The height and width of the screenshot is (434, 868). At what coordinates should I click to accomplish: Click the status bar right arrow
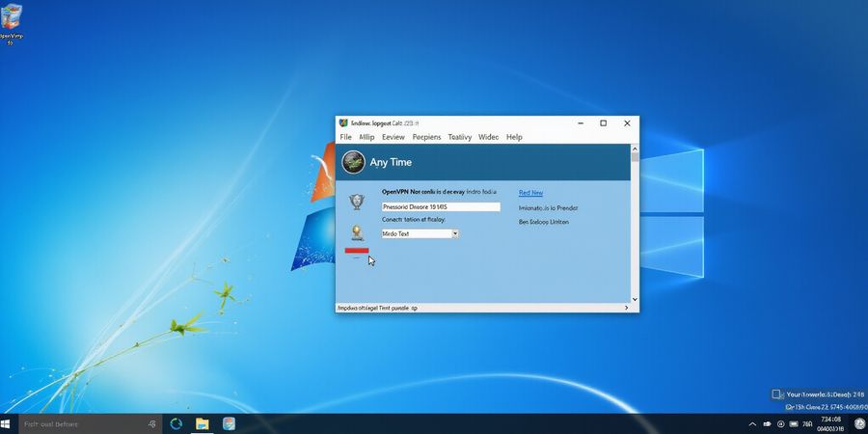point(627,308)
